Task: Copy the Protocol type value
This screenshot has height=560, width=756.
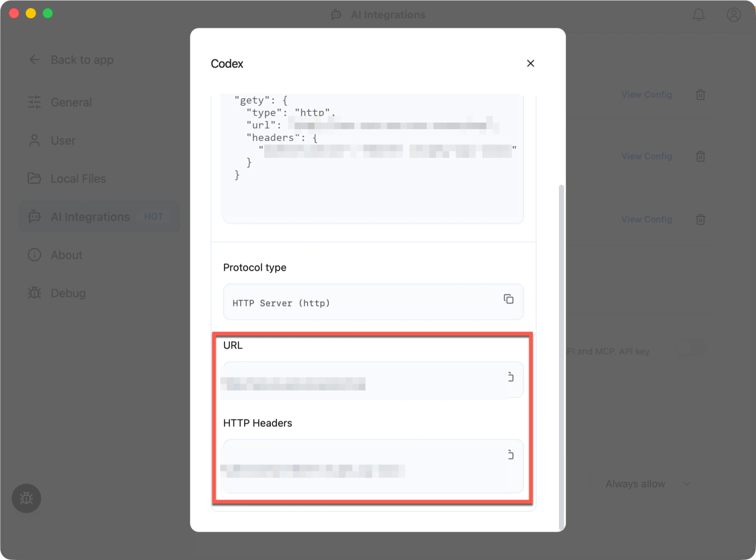Action: [508, 299]
